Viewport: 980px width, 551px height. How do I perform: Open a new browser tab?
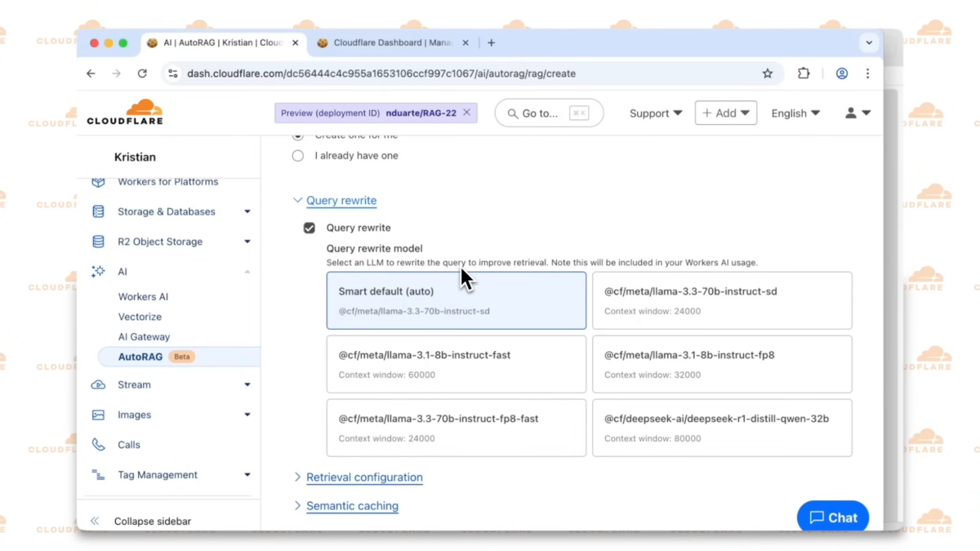pos(491,42)
